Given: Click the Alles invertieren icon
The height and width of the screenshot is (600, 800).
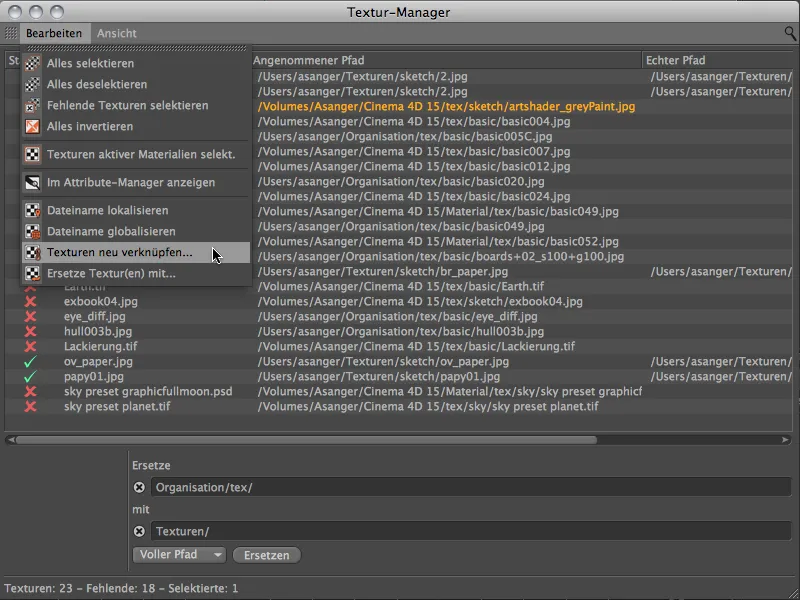Looking at the screenshot, I should click(x=33, y=126).
